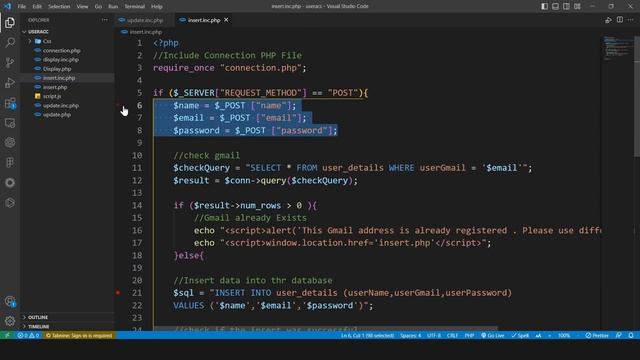Open display.inc.php in the explorer

(61, 60)
